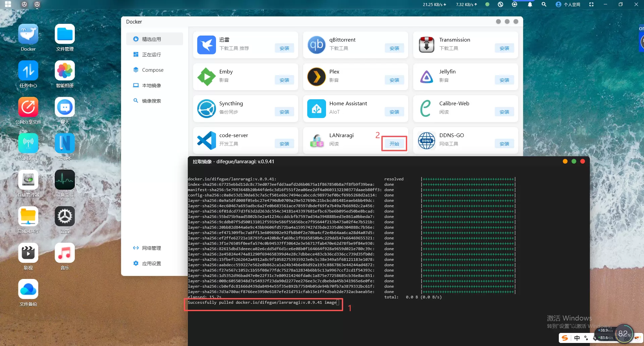Open the 文件备份 file backup icon
The height and width of the screenshot is (346, 644).
(28, 289)
